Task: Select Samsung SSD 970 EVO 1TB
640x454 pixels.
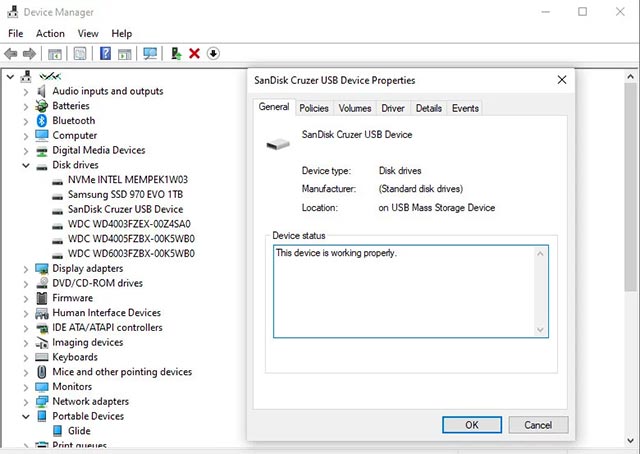Action: point(125,194)
